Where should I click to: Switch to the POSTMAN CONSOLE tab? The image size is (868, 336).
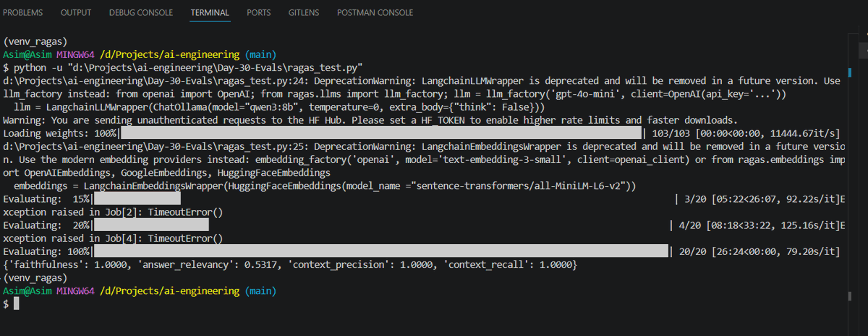tap(375, 13)
